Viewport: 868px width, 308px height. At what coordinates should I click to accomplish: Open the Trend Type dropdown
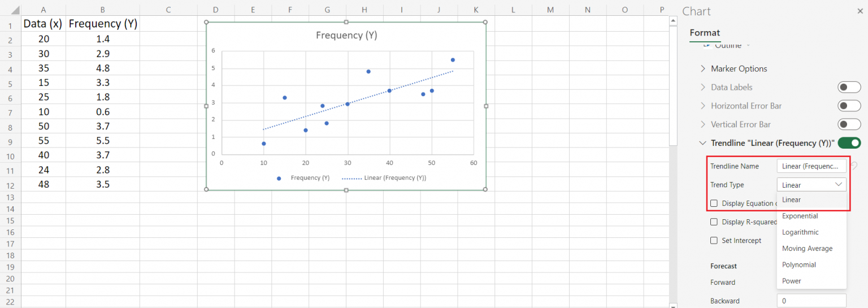pos(811,185)
